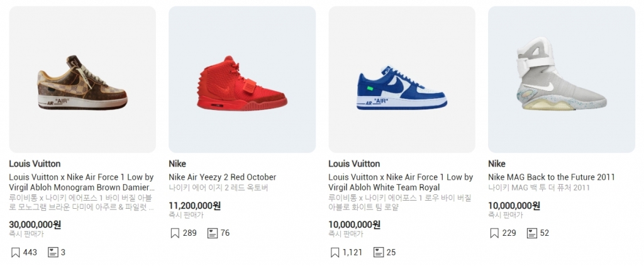
Task: Open the brown Damier Air Force 1 image
Action: point(82,80)
